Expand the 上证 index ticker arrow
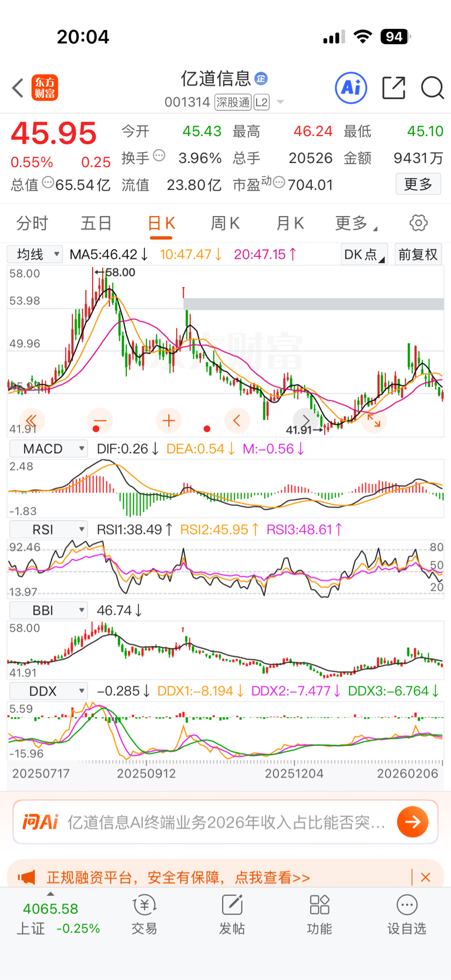Image resolution: width=451 pixels, height=980 pixels. click(51, 894)
